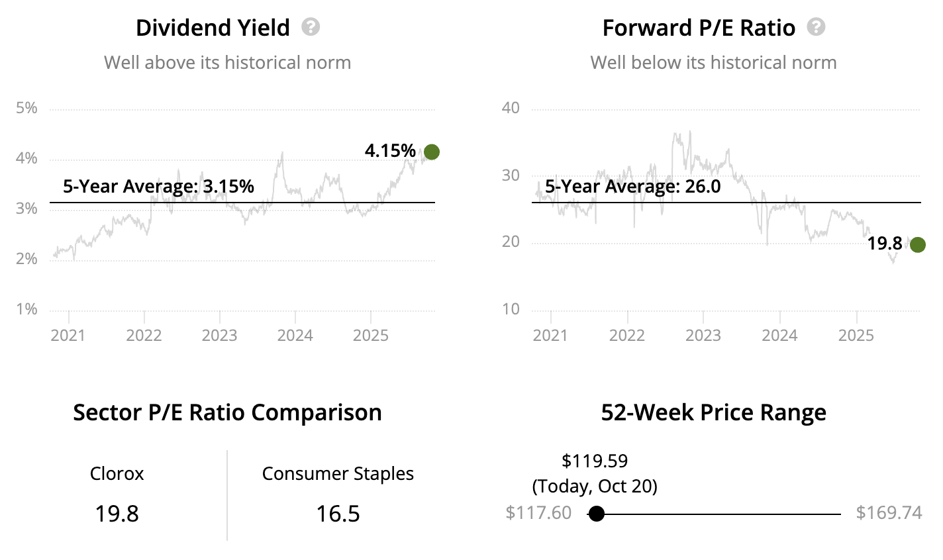This screenshot has height=560, width=943.
Task: Click "Well above its historical norm" subtitle
Action: pyautogui.click(x=227, y=63)
